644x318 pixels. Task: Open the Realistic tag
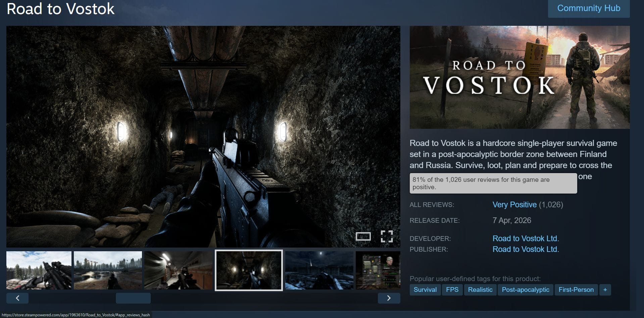480,290
